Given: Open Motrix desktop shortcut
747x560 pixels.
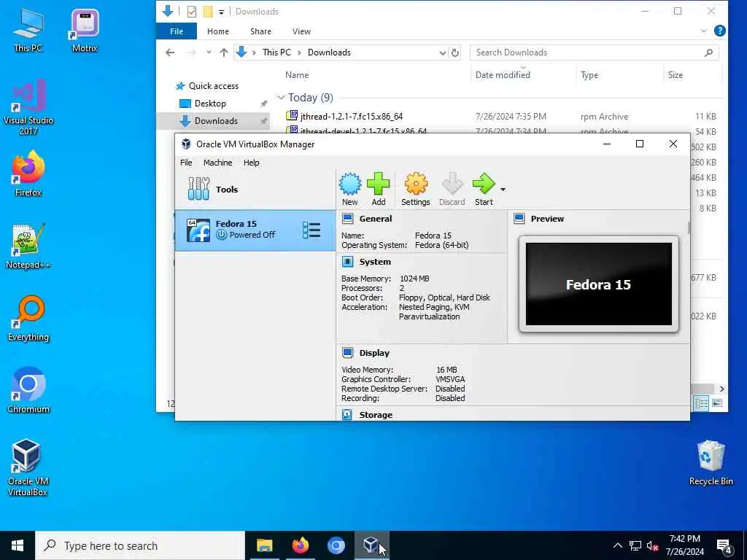Looking at the screenshot, I should click(x=85, y=31).
